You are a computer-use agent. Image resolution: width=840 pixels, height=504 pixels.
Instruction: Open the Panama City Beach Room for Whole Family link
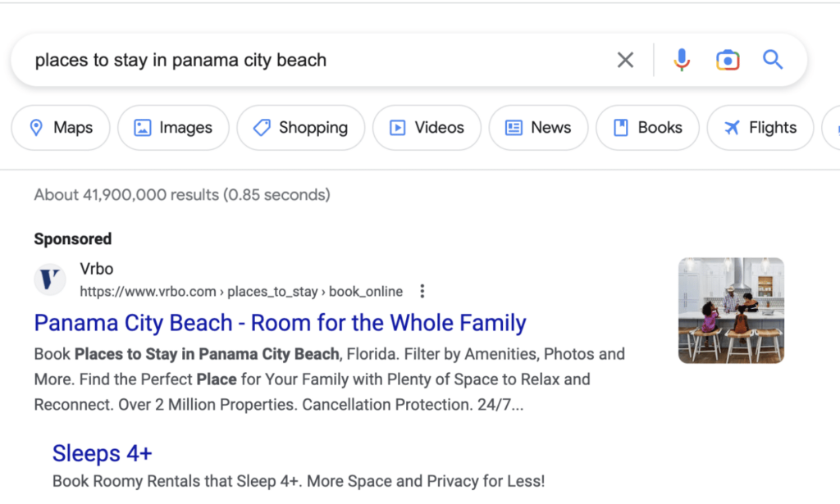click(x=281, y=323)
